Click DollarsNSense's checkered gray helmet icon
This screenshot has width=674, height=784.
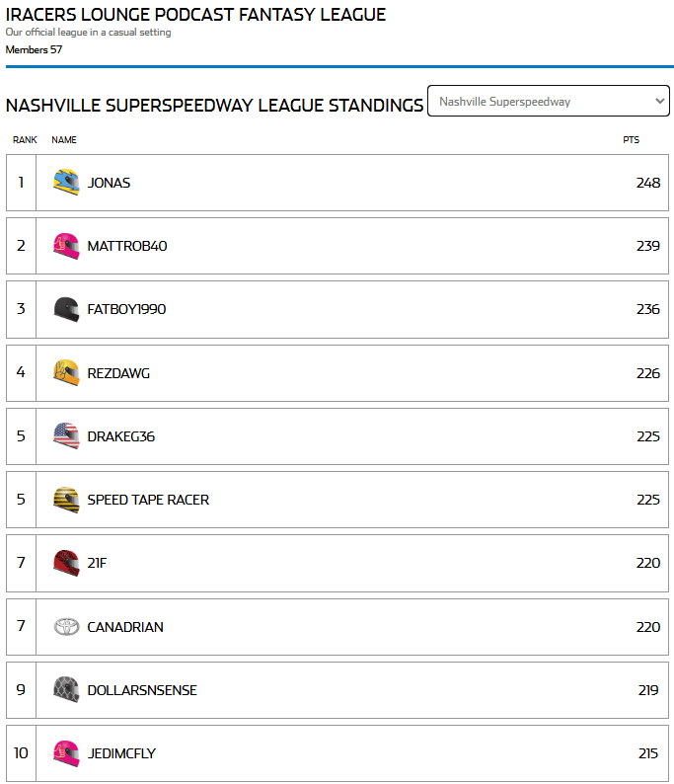point(66,690)
